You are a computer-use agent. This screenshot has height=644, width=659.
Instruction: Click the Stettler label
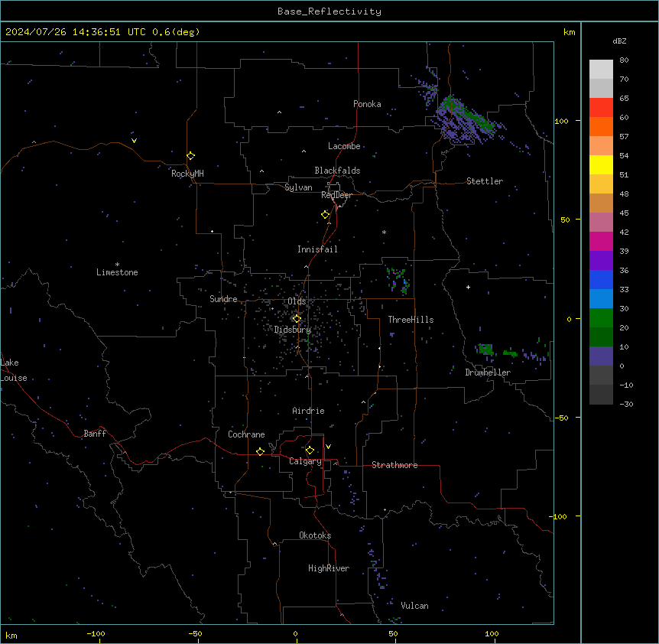pos(485,181)
